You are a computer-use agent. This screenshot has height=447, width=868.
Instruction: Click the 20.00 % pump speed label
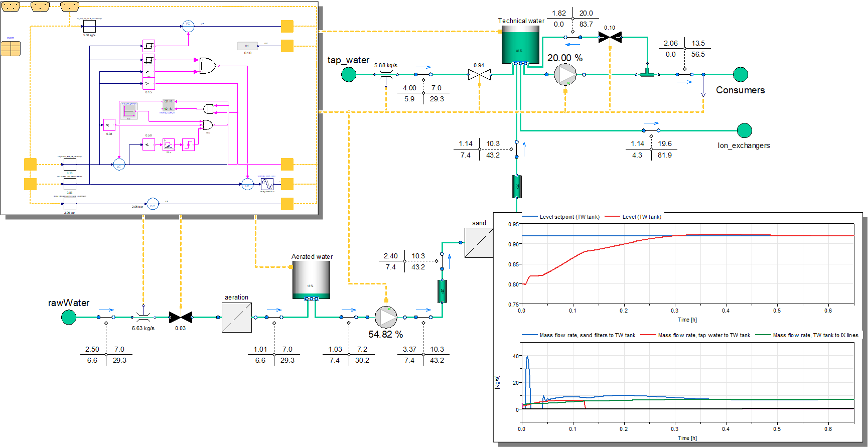point(565,58)
